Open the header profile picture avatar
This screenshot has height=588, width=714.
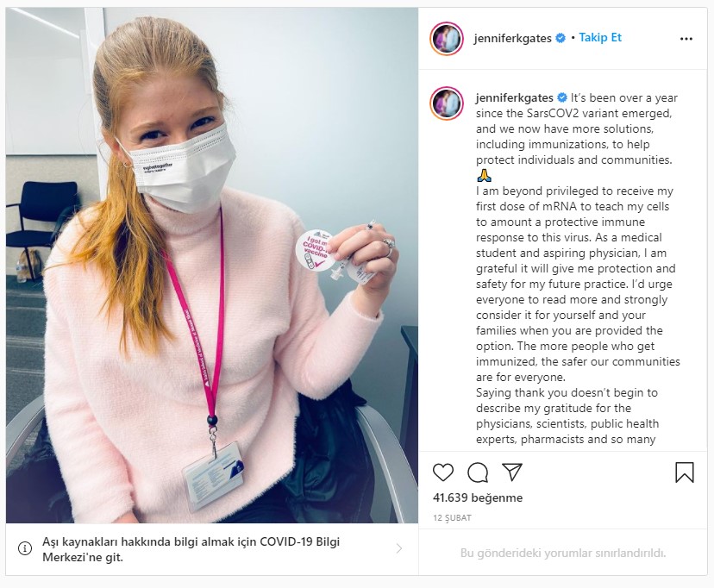pos(447,39)
